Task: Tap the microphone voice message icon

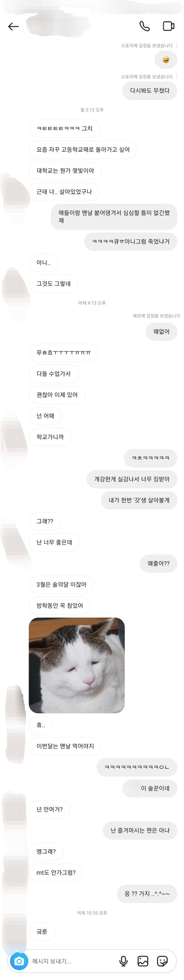Action: click(x=123, y=961)
